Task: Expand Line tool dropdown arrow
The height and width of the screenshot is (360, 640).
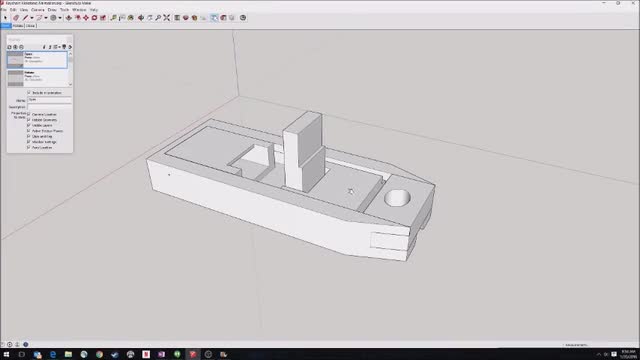Action: 32,18
